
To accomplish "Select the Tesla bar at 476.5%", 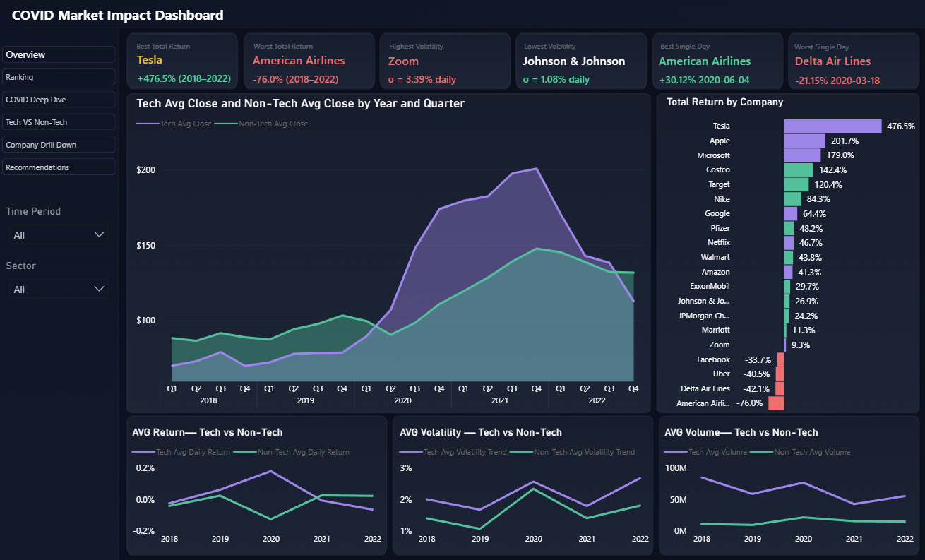I will [832, 126].
